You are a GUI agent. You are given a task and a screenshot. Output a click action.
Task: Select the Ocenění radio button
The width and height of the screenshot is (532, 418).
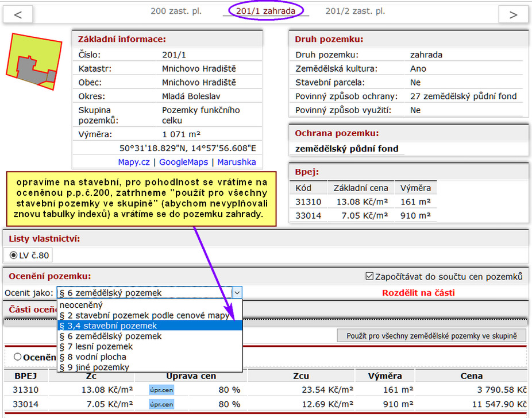coord(18,357)
